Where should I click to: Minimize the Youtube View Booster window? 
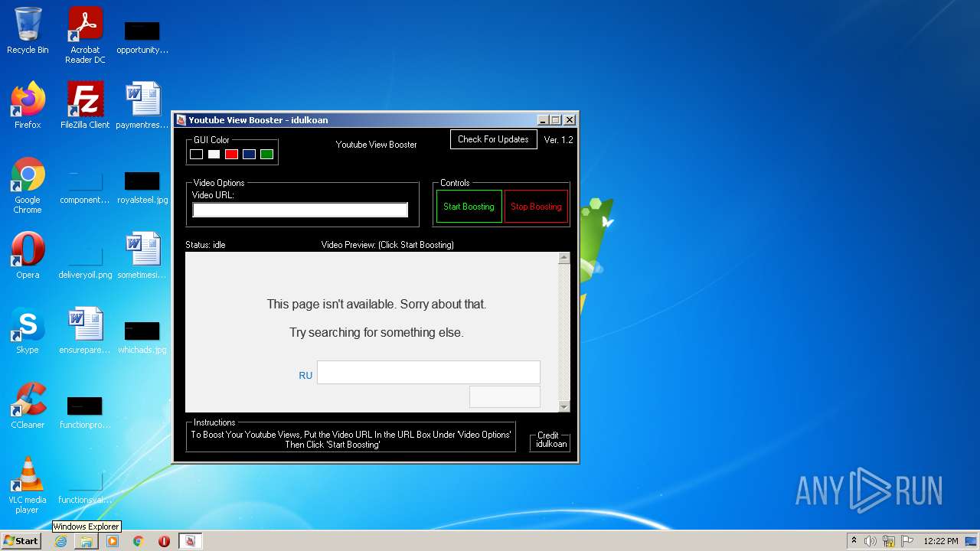[x=543, y=120]
